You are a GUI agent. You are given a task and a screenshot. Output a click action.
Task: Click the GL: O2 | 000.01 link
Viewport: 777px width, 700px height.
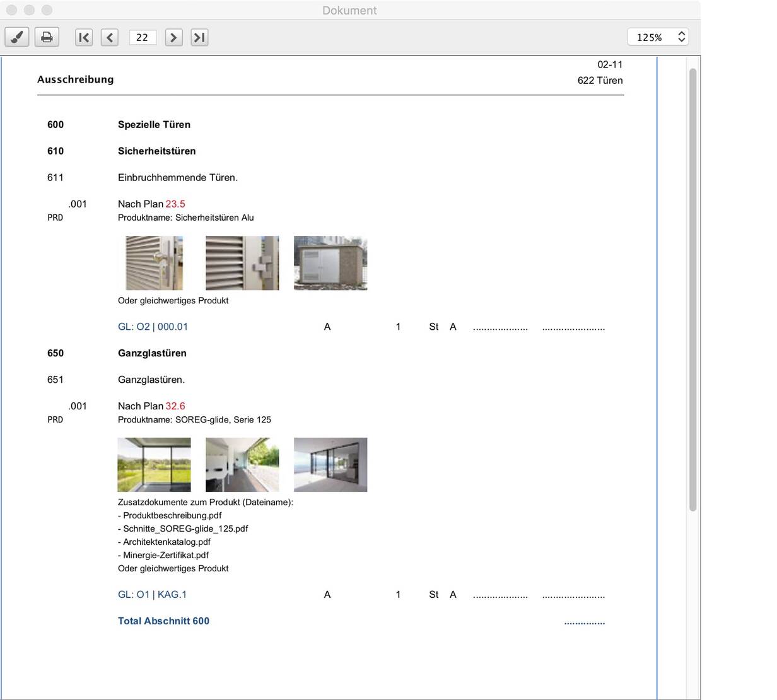click(153, 327)
